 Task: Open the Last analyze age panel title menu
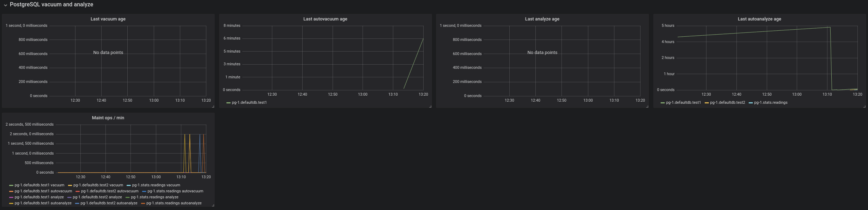[x=542, y=19]
